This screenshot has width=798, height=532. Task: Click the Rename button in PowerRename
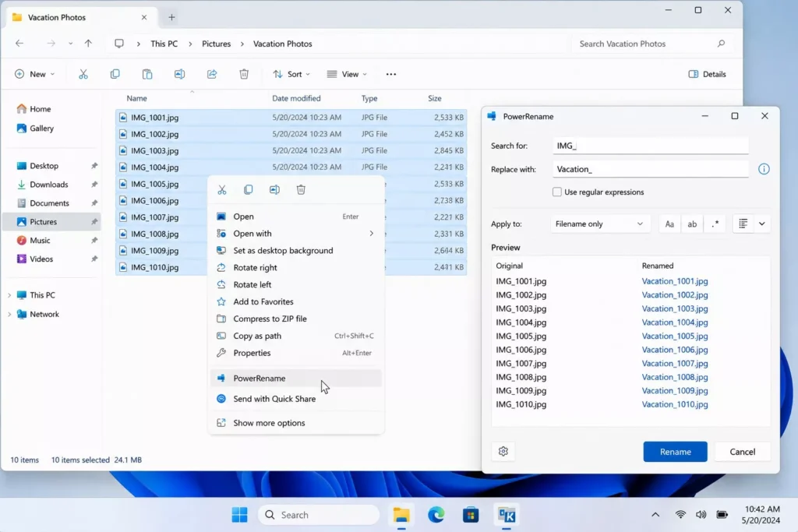point(675,452)
